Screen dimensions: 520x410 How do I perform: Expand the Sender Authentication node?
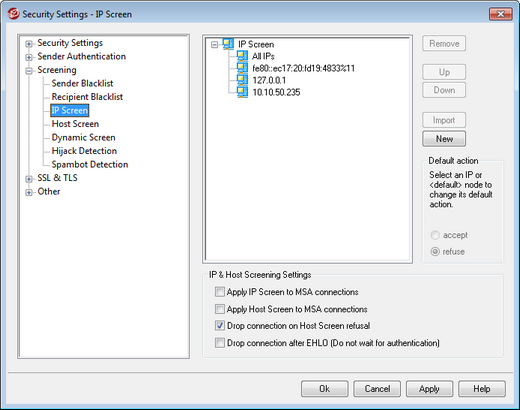(x=29, y=57)
